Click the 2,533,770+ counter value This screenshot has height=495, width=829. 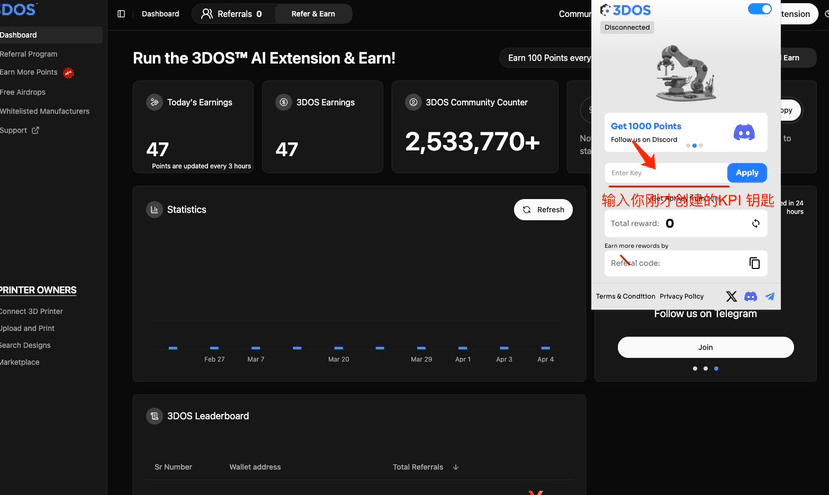pyautogui.click(x=473, y=142)
